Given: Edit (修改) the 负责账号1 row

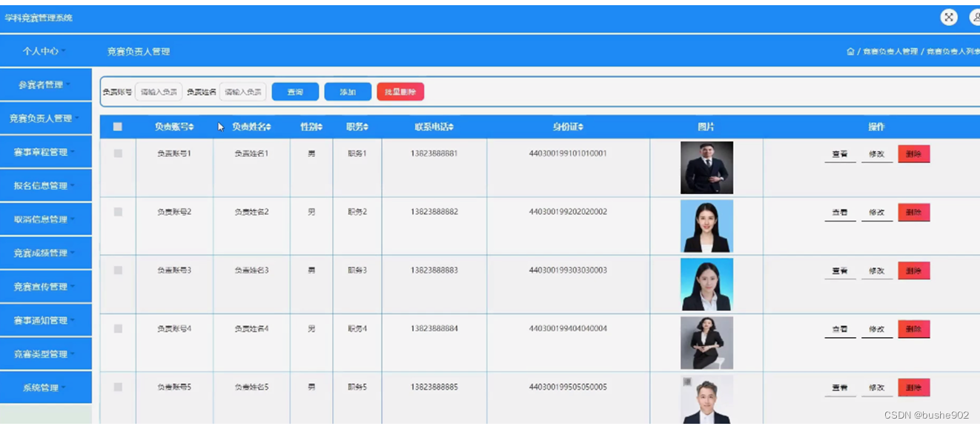Looking at the screenshot, I should click(876, 154).
